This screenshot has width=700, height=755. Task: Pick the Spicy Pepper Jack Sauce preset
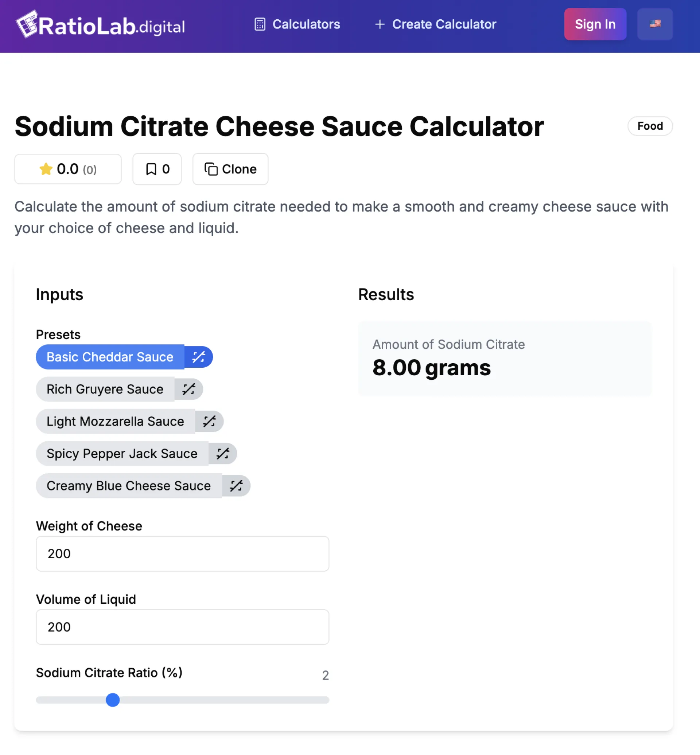[122, 453]
